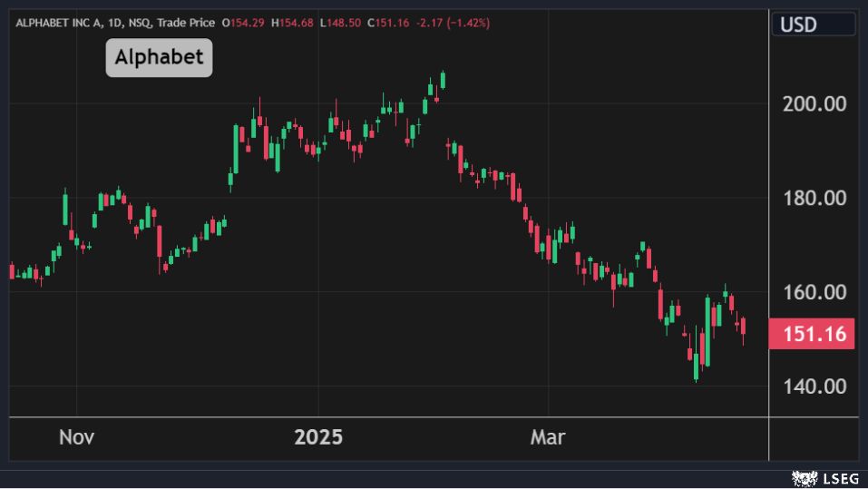Click the red 151.16 current price tag
Viewport: 868px width, 489px height.
(x=812, y=334)
